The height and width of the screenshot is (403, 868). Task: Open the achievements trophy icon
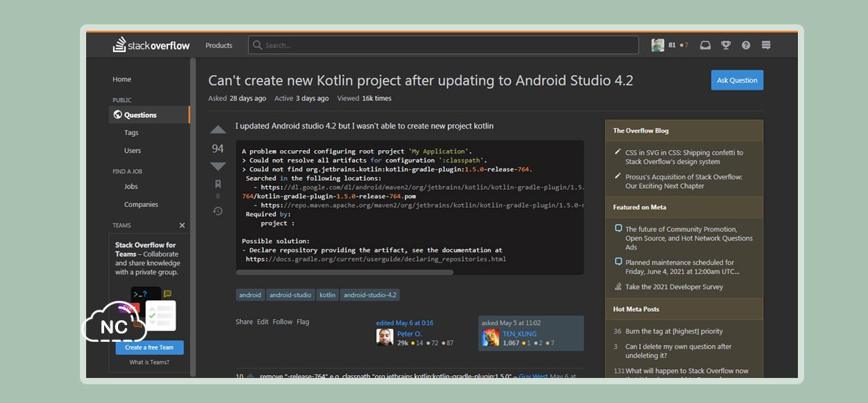726,45
